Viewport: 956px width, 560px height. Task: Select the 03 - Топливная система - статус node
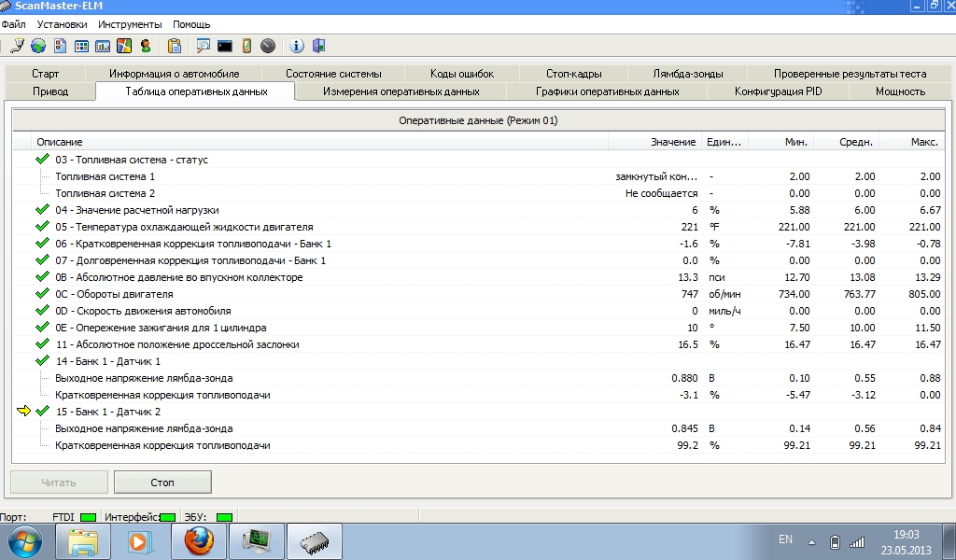pyautogui.click(x=131, y=160)
